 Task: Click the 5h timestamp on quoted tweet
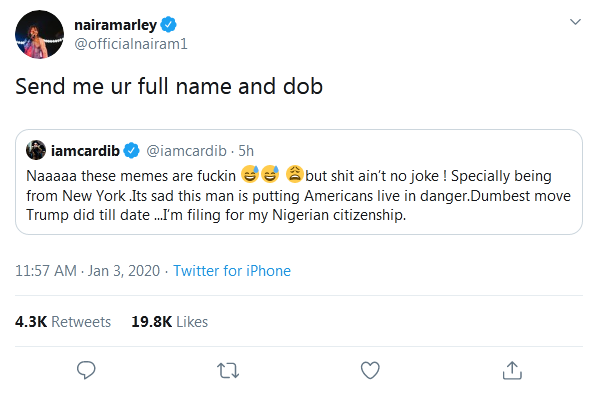click(246, 151)
